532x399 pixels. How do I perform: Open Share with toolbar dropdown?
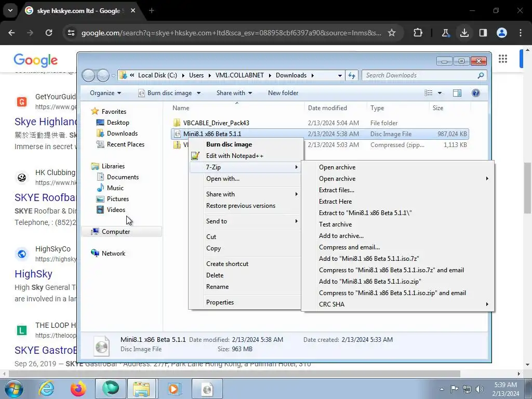pos(234,93)
